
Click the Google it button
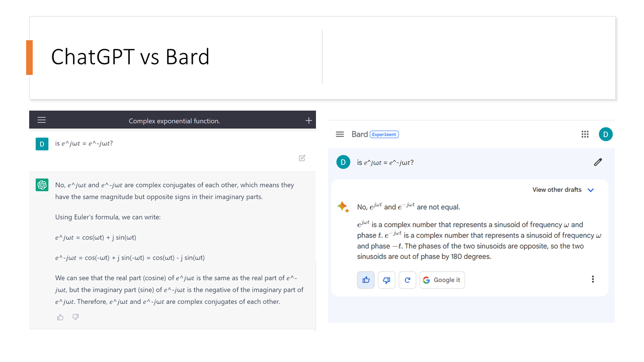tap(442, 280)
